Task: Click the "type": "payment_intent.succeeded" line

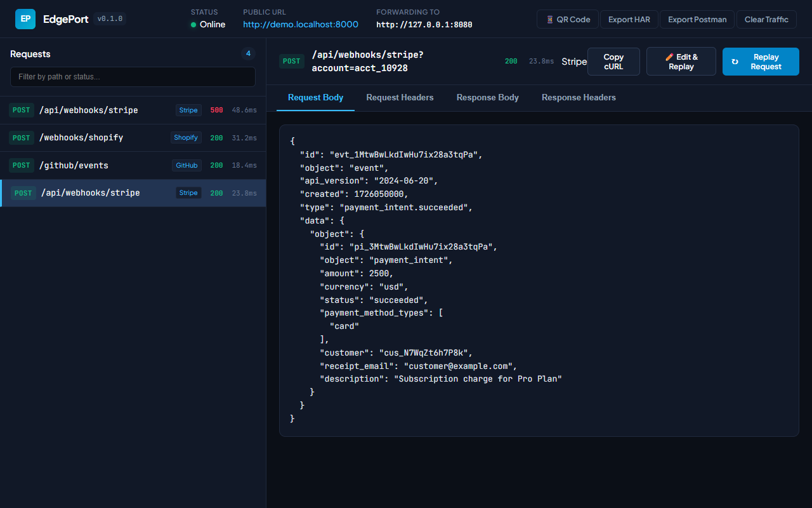Action: pos(386,208)
